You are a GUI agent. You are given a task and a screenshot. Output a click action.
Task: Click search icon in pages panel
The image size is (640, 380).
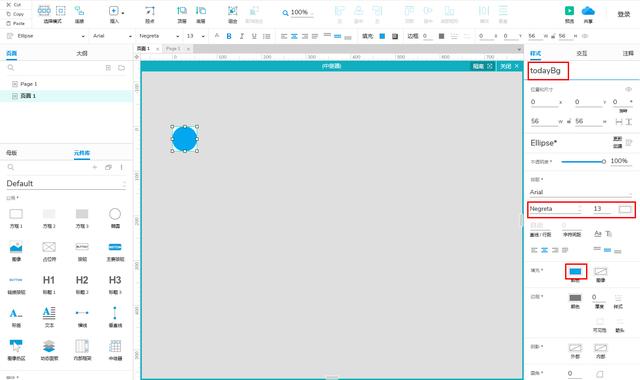(x=11, y=68)
